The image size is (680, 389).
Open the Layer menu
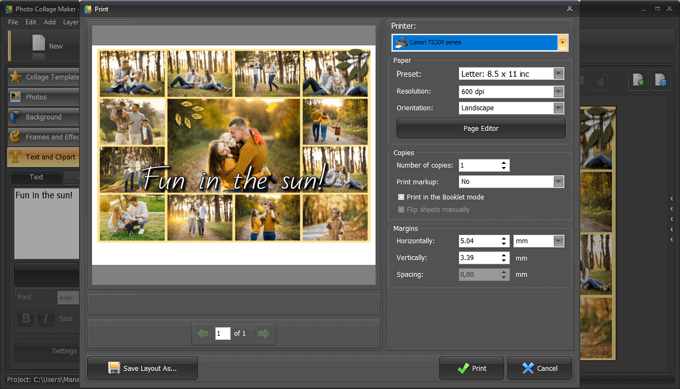click(71, 22)
